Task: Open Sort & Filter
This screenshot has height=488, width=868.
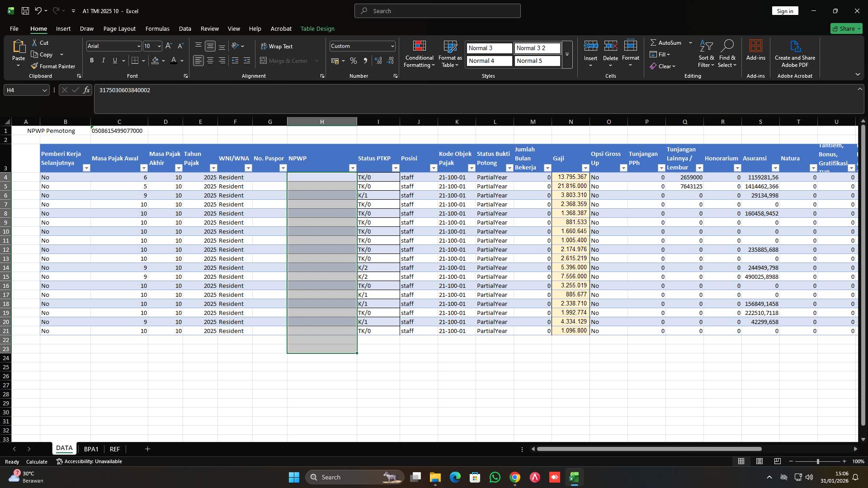Action: 706,53
